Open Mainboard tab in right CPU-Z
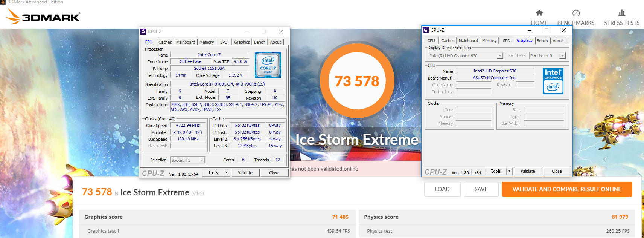This screenshot has height=238, width=644. pyautogui.click(x=468, y=41)
